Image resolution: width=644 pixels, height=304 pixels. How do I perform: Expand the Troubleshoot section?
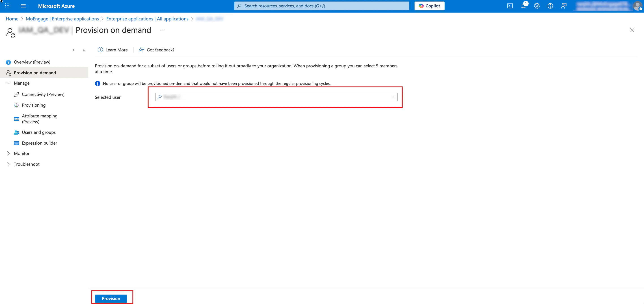[x=9, y=164]
